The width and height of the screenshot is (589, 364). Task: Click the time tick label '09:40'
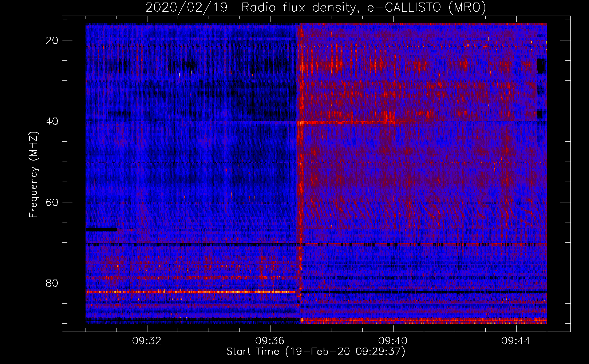[x=393, y=341]
